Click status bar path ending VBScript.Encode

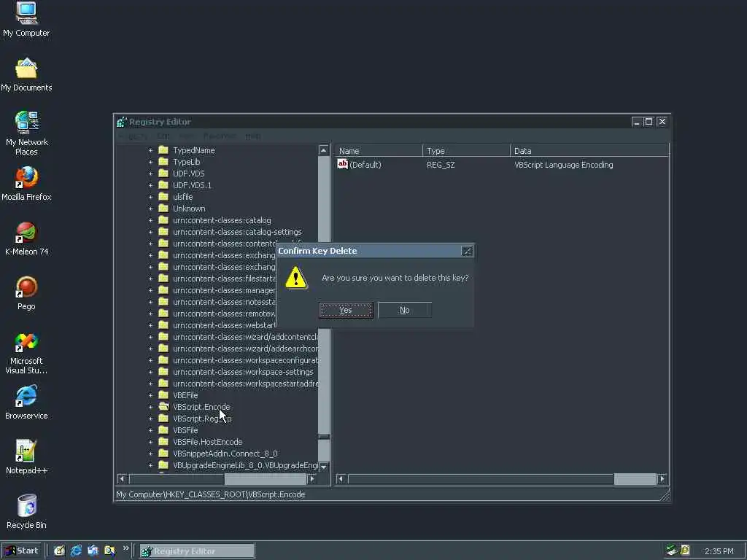point(211,494)
